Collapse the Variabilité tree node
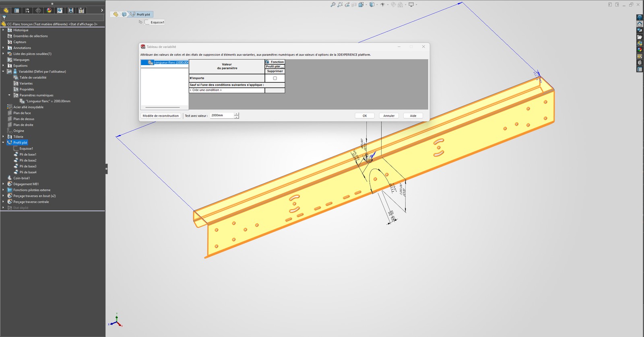This screenshot has width=644, height=337. click(3, 72)
